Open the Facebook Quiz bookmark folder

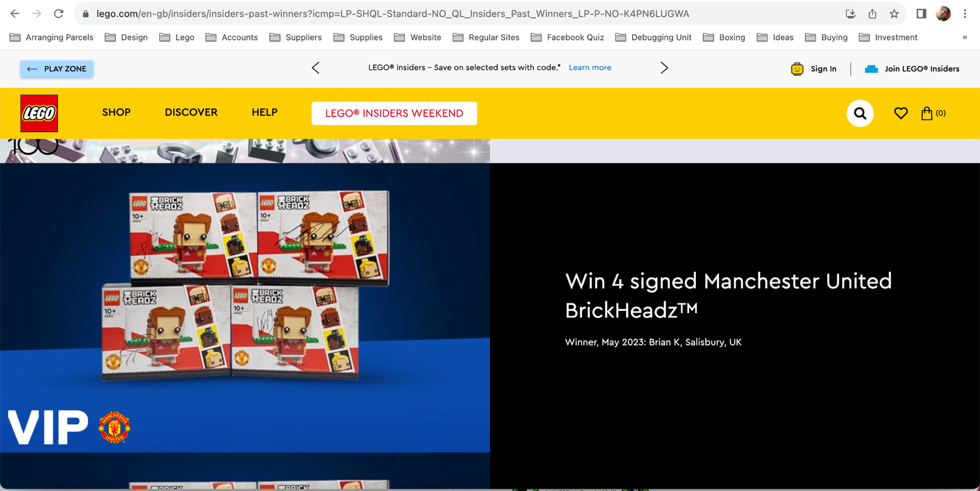(x=567, y=37)
